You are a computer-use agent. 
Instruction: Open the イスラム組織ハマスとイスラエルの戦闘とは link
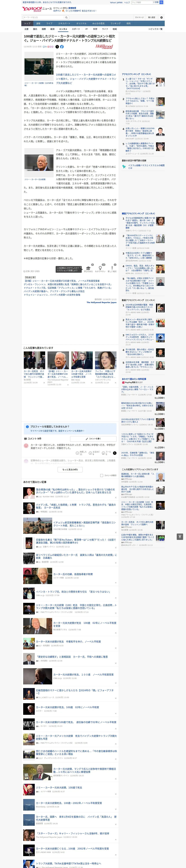(146, 167)
